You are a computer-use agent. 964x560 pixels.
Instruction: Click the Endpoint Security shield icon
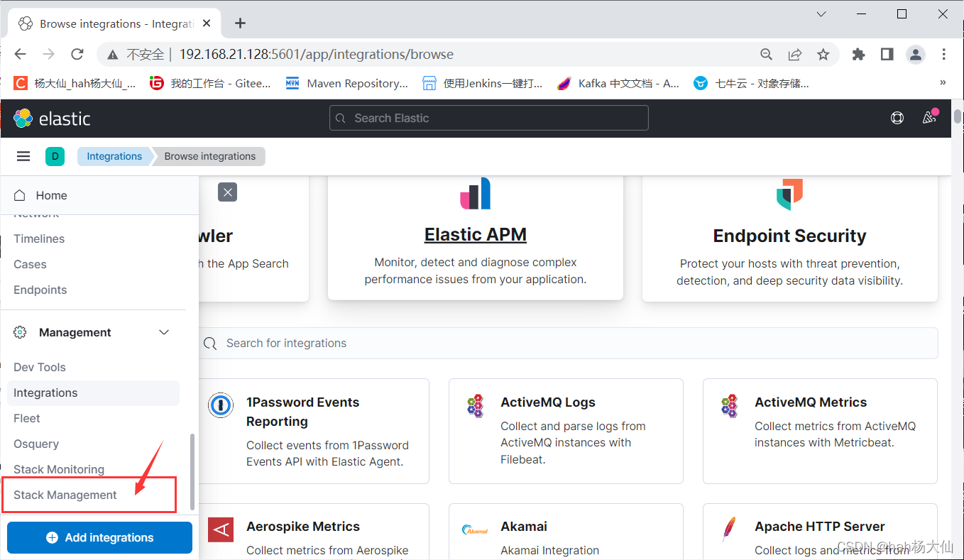coord(789,194)
